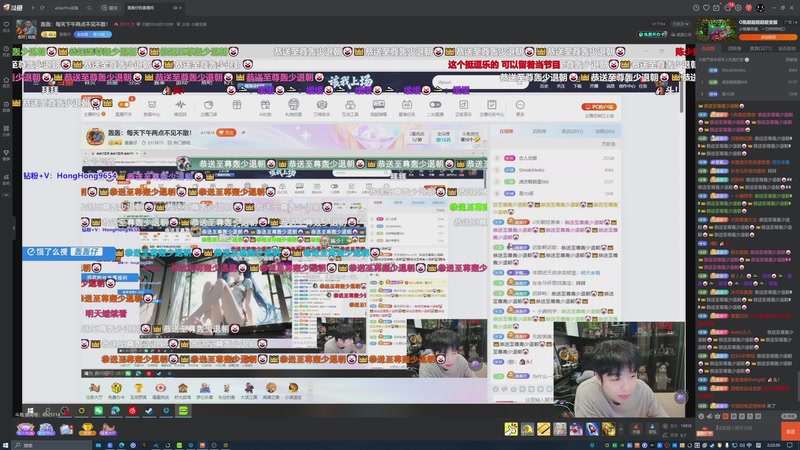Open the user avatar at top right
The height and width of the screenshot is (450, 800).
pyautogui.click(x=761, y=7)
